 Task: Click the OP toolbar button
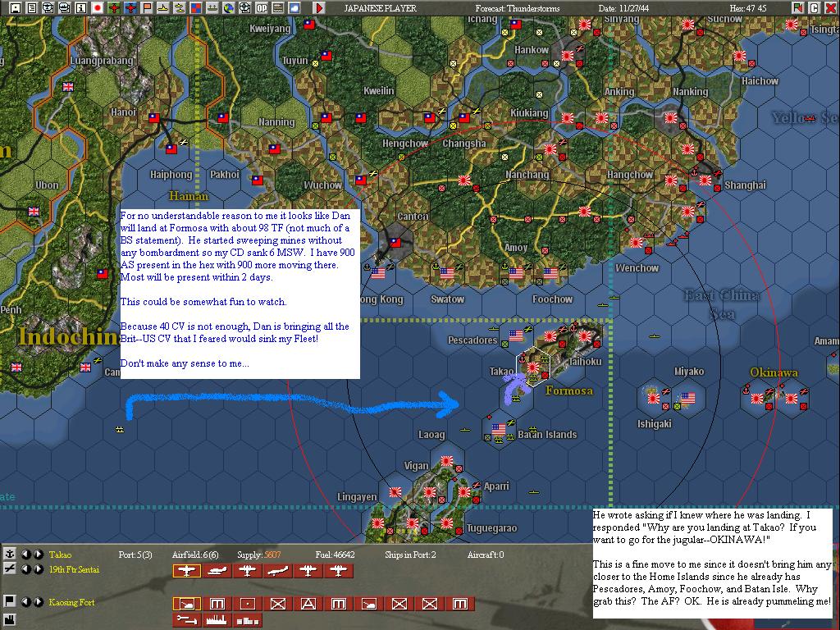[262, 8]
